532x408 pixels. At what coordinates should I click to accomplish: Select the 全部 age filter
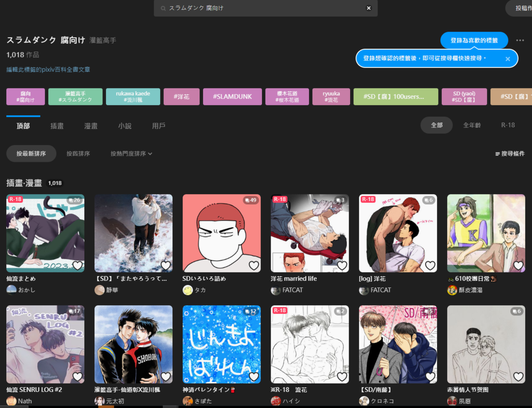pos(436,125)
